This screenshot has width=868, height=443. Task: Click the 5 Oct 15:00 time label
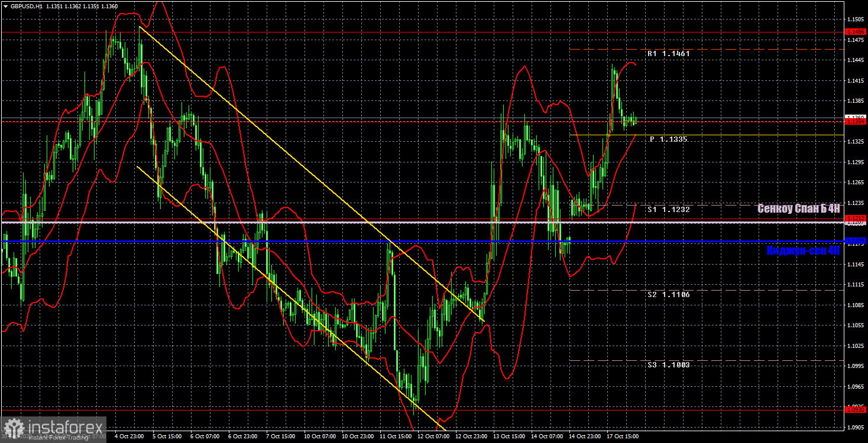point(167,437)
